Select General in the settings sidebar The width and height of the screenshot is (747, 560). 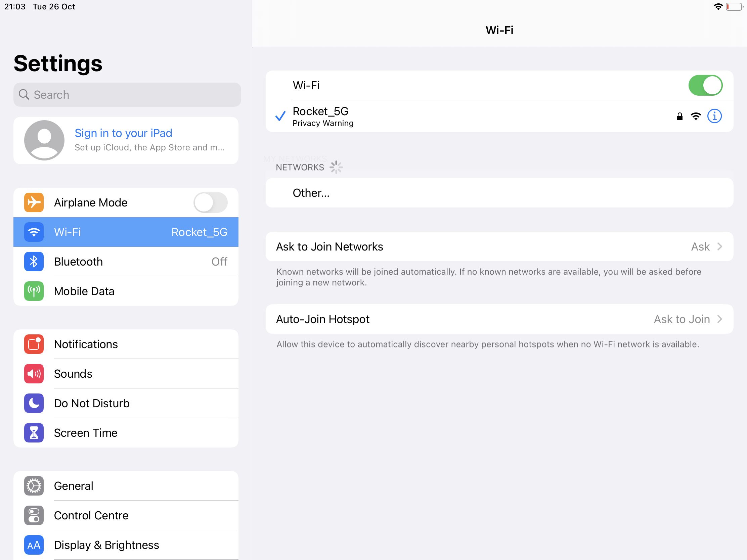pos(74,486)
